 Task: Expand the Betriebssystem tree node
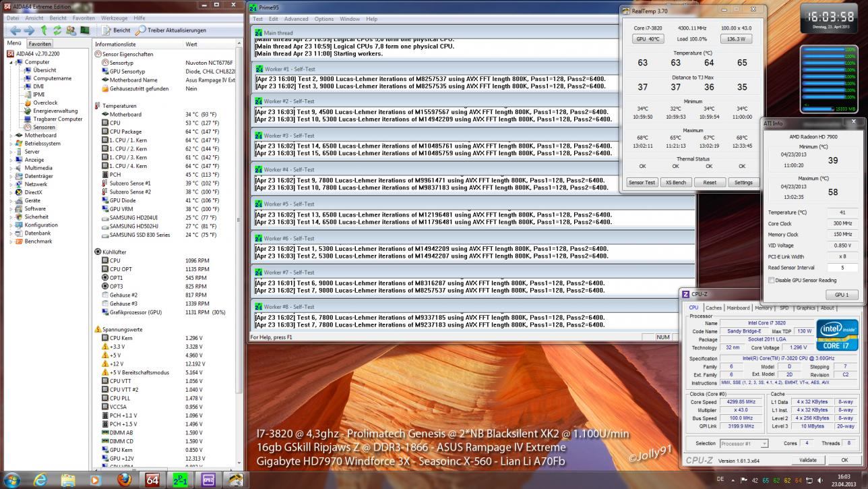pos(11,143)
